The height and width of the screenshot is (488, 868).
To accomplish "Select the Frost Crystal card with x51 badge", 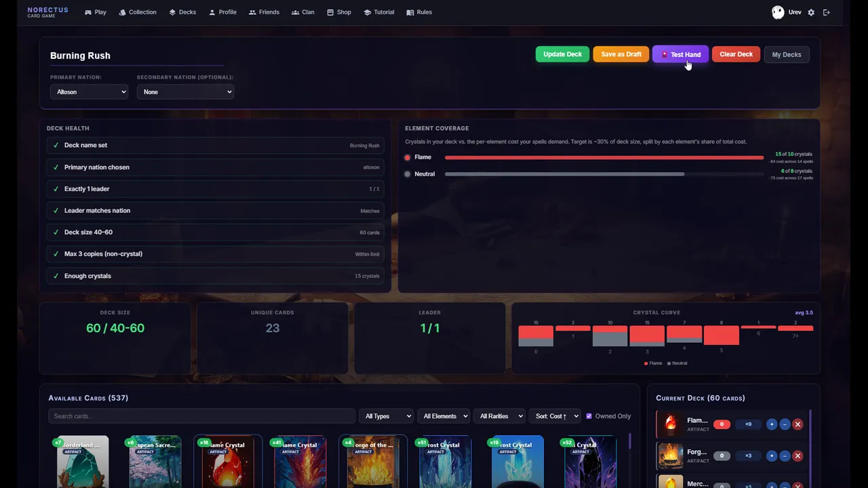I will coord(445,462).
